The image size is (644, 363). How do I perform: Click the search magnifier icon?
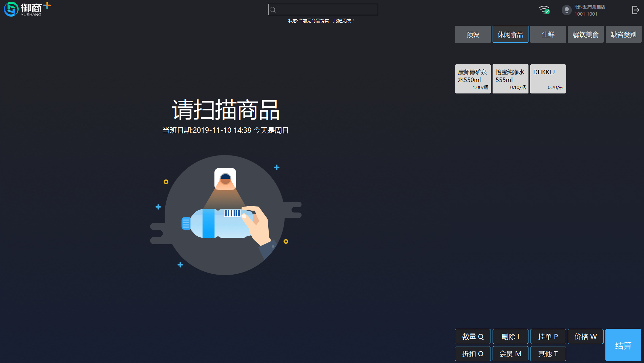click(273, 9)
